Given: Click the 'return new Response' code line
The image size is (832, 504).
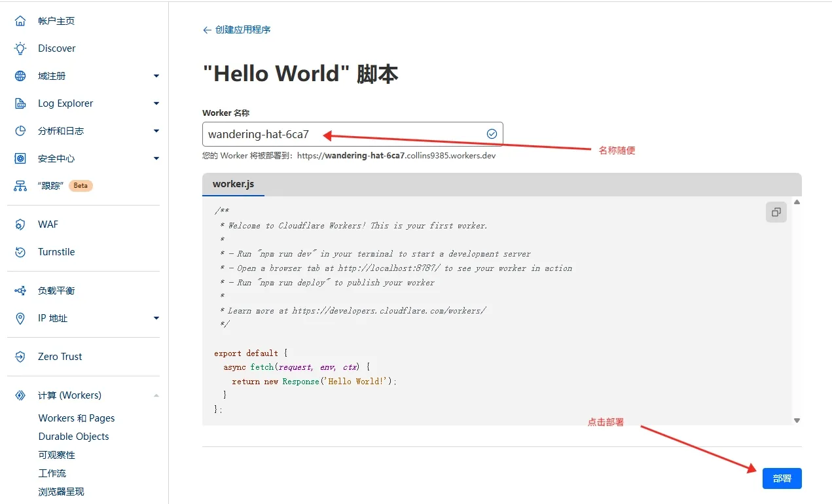Looking at the screenshot, I should tap(314, 382).
